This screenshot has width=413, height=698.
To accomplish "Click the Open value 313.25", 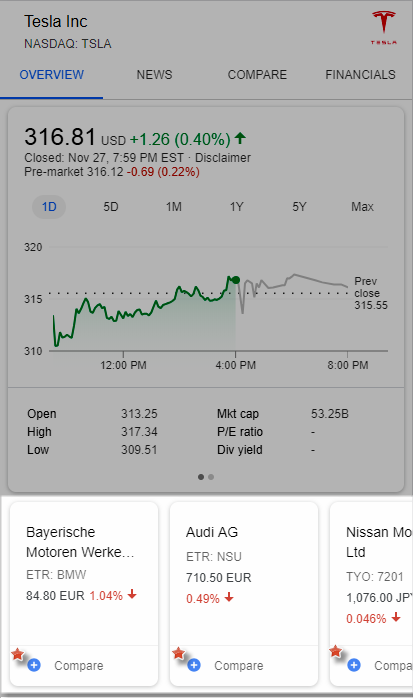I will pyautogui.click(x=139, y=414).
